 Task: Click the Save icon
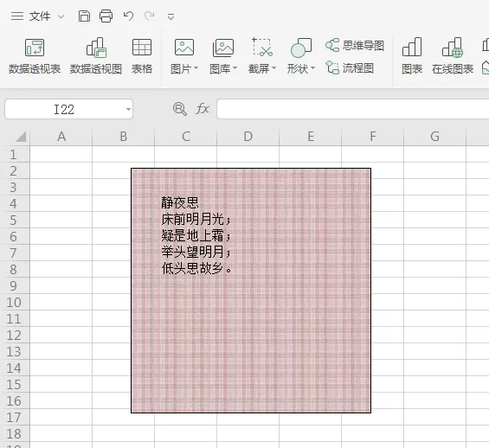[x=84, y=16]
